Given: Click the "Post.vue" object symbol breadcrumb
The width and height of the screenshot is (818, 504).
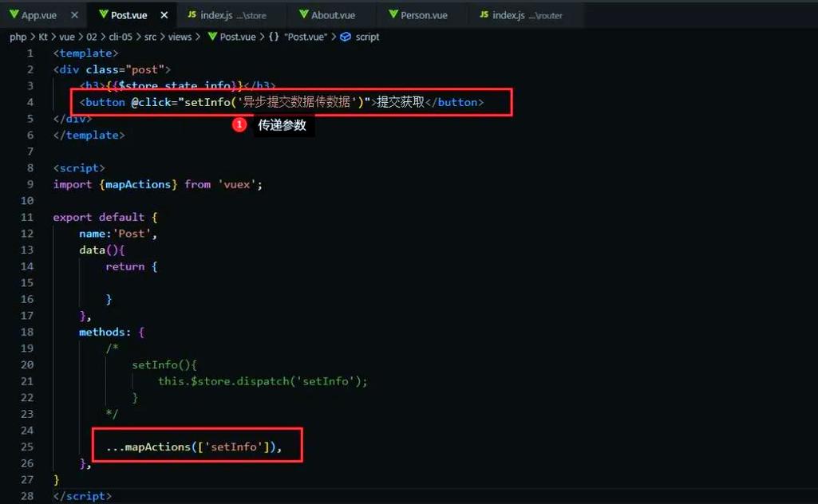Looking at the screenshot, I should pos(298,37).
